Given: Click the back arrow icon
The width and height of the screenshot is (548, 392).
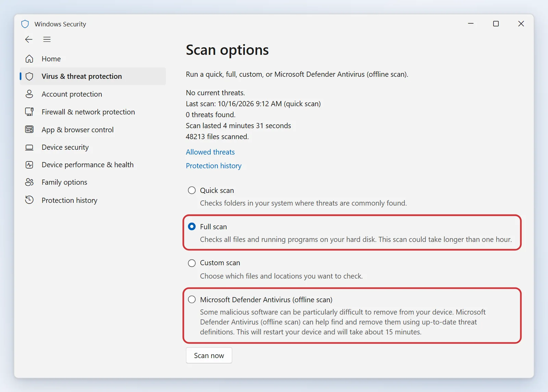Looking at the screenshot, I should click(x=29, y=39).
